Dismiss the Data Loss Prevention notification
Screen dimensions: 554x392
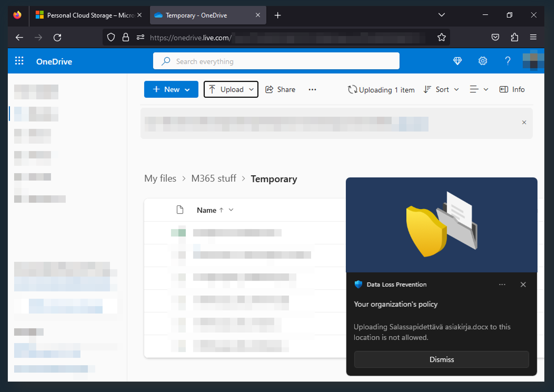(x=441, y=359)
